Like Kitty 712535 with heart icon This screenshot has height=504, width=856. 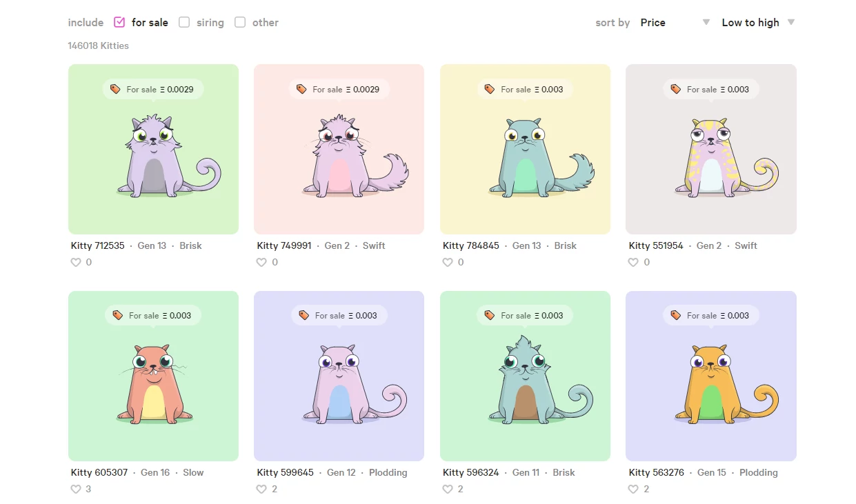(76, 262)
